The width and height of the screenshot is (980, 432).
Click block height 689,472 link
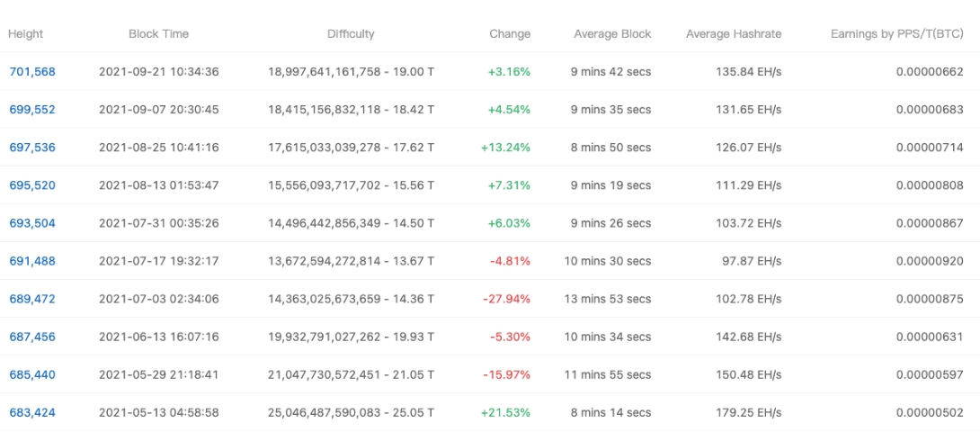tap(32, 299)
